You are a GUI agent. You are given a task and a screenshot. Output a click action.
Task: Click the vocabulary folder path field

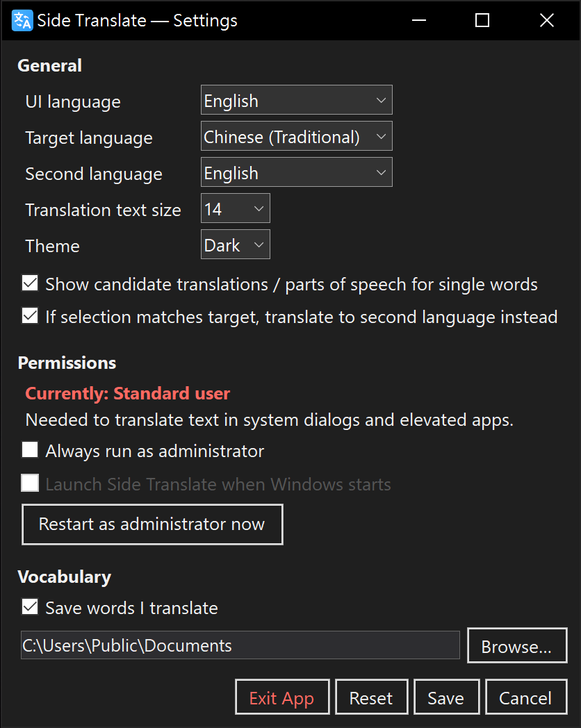coord(240,645)
